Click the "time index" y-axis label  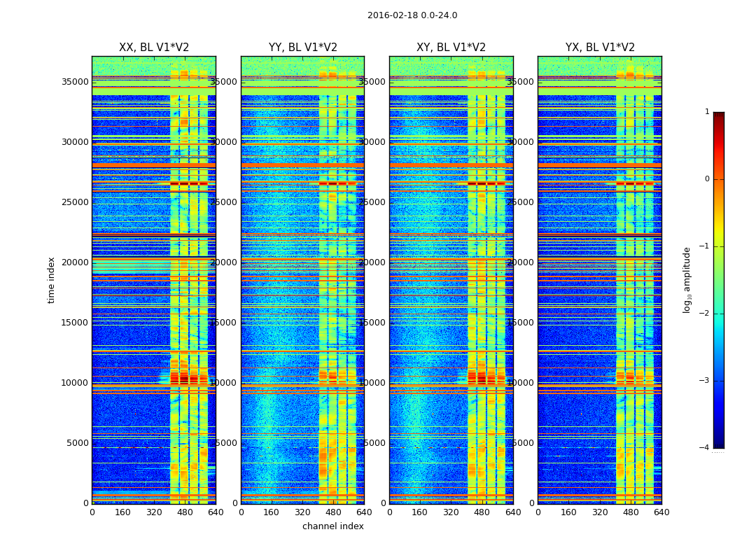click(51, 279)
